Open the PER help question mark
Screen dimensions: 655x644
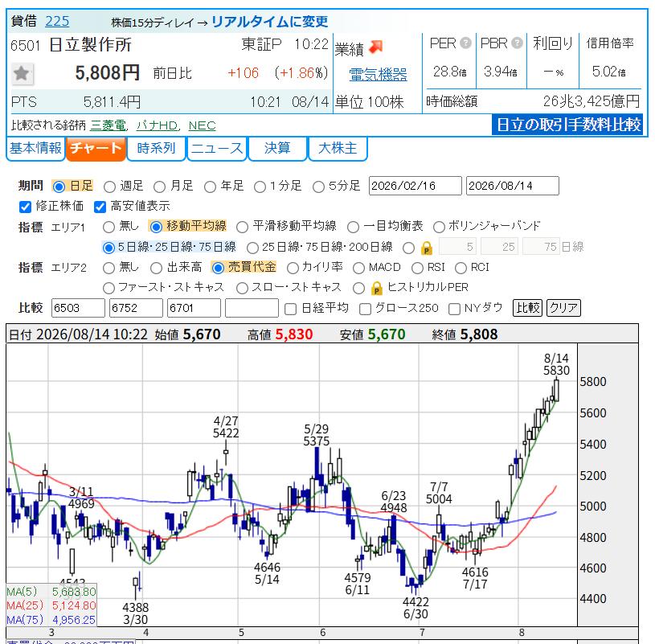465,43
